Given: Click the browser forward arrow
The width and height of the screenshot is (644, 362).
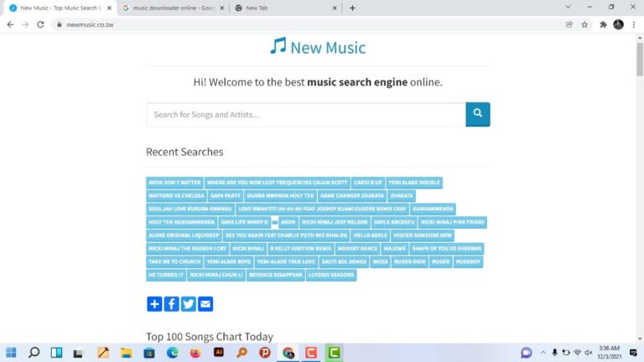Looking at the screenshot, I should click(x=25, y=24).
